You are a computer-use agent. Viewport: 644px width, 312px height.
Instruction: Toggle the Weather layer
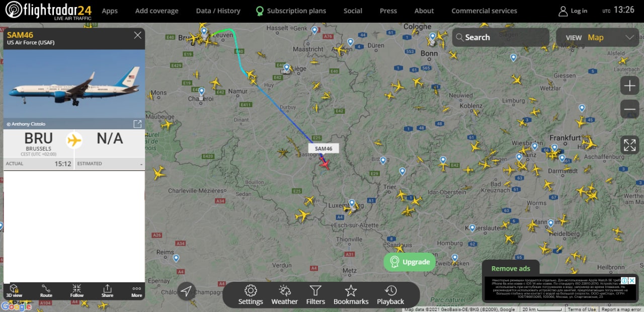click(x=284, y=295)
